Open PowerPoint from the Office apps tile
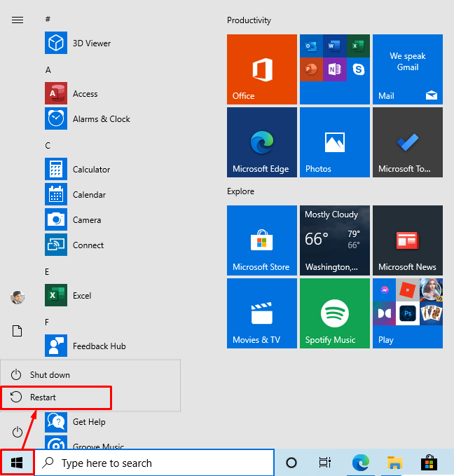 click(311, 69)
